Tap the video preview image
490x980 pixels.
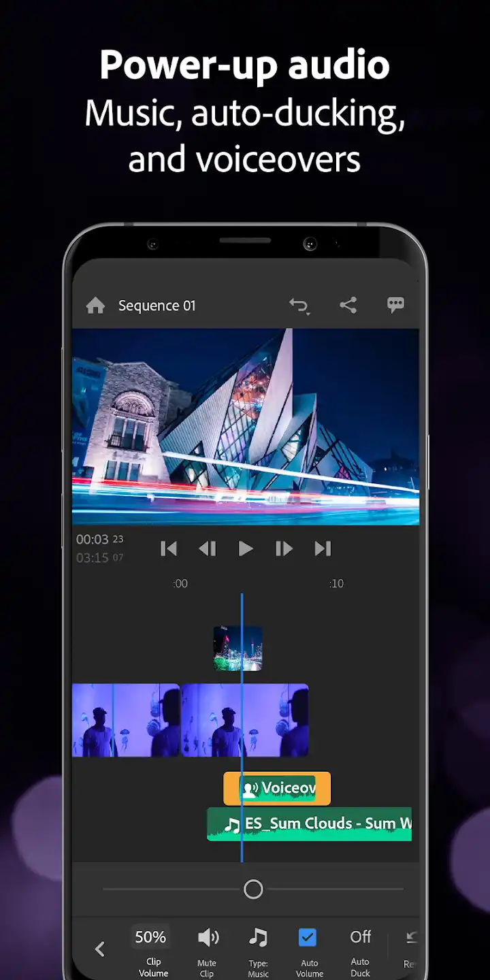pos(246,427)
